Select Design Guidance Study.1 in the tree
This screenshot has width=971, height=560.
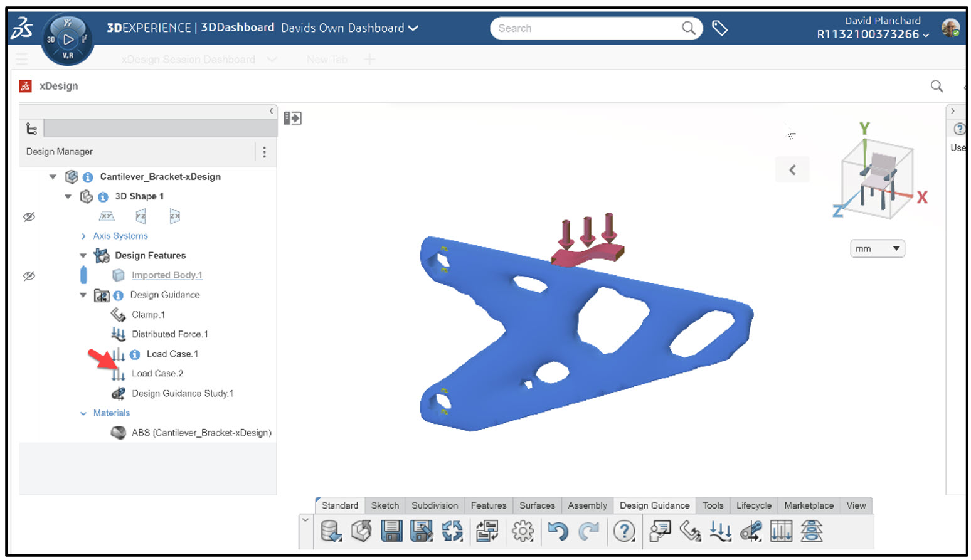coord(183,393)
